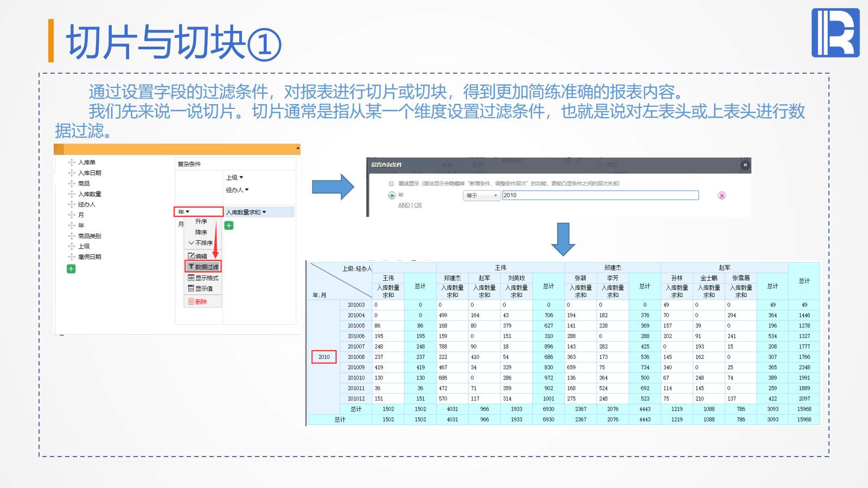
Task: Click move handle icon beside 入库数量 field
Action: 72,194
